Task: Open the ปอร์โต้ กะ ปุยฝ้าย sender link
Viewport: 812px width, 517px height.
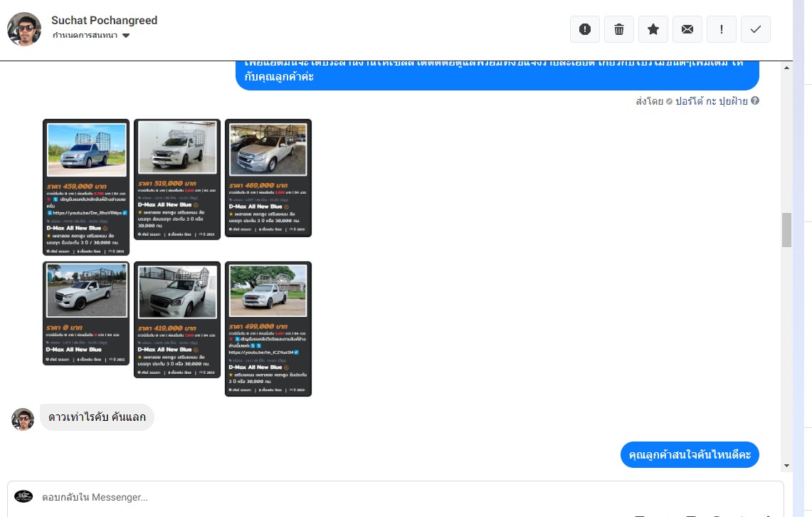Action: (711, 101)
